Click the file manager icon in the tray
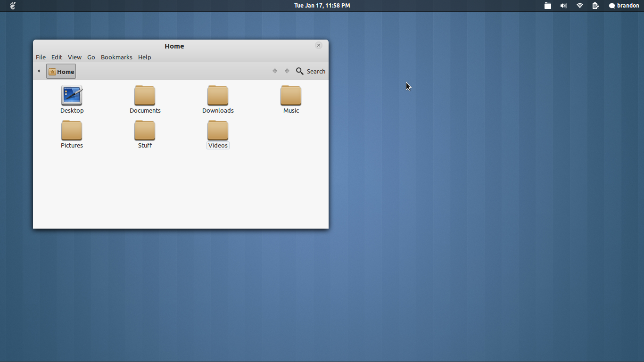The image size is (644, 362). [547, 6]
